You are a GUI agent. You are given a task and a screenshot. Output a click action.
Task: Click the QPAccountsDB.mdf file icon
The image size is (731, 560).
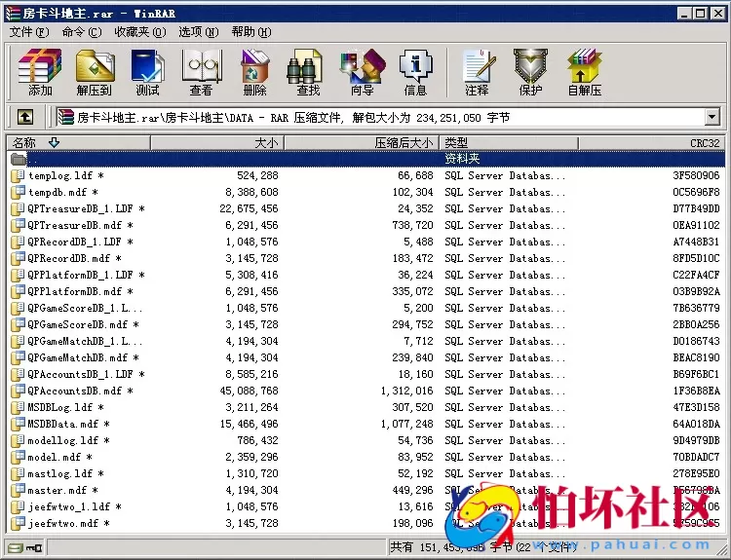18,391
